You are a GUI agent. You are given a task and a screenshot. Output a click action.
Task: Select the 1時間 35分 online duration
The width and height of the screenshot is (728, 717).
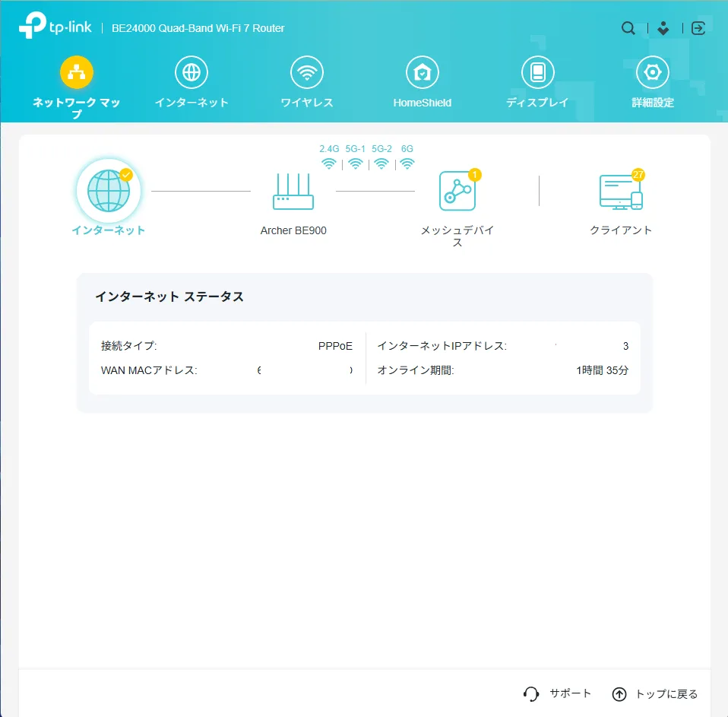pos(602,370)
